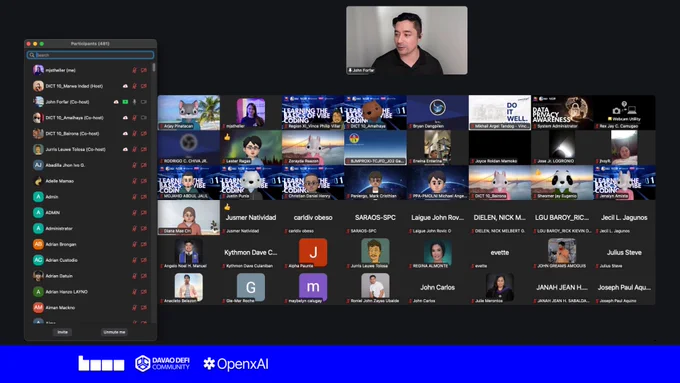Click the Search field in Participants panel
The image size is (680, 383).
tap(90, 55)
